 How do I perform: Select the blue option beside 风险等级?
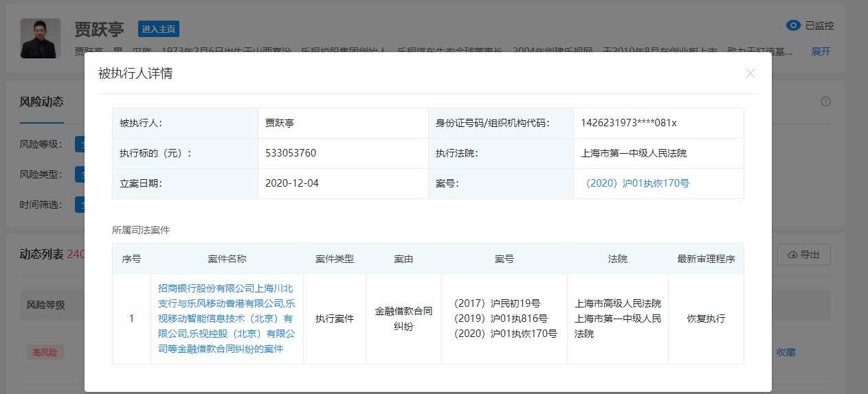pos(80,145)
